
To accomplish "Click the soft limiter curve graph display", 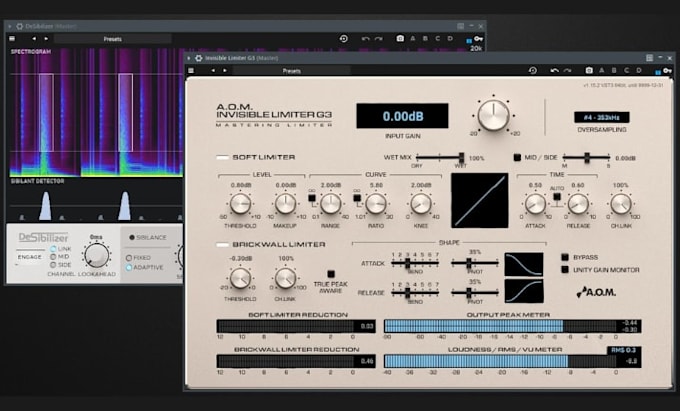I will [480, 200].
